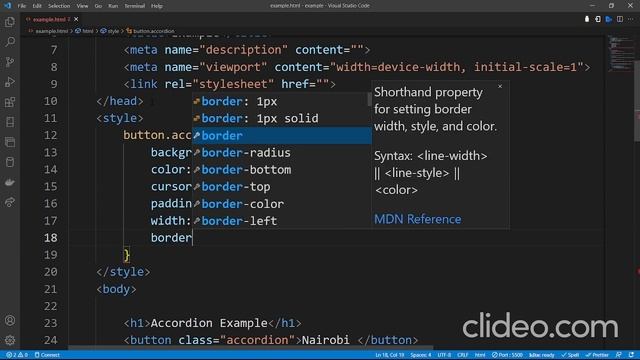Screen dimensions: 640x360
Task: Pick the 'border-color' suggestion
Action: coord(282,204)
